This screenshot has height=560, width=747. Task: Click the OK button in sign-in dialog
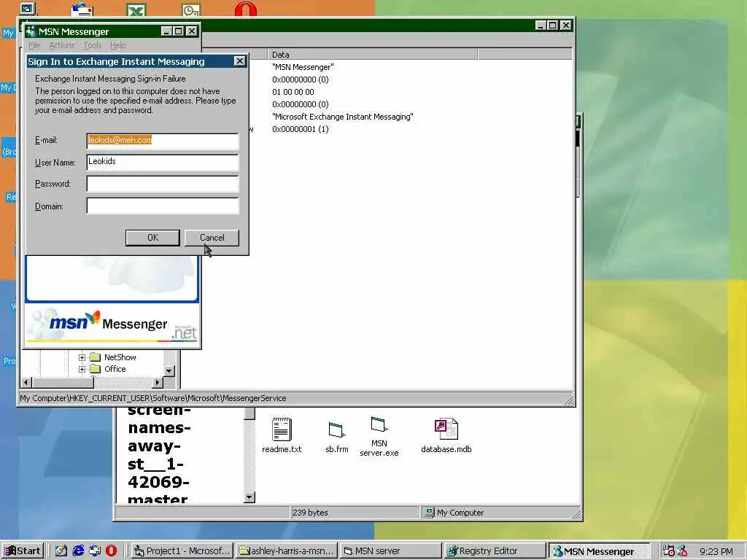click(x=152, y=238)
